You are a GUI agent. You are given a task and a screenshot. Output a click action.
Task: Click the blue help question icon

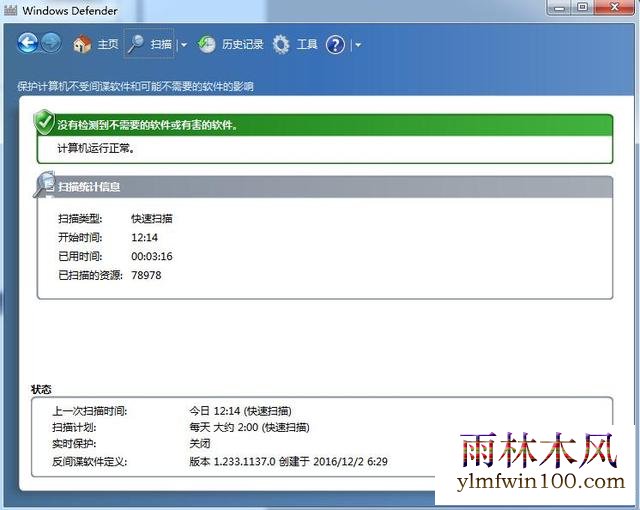pos(336,44)
